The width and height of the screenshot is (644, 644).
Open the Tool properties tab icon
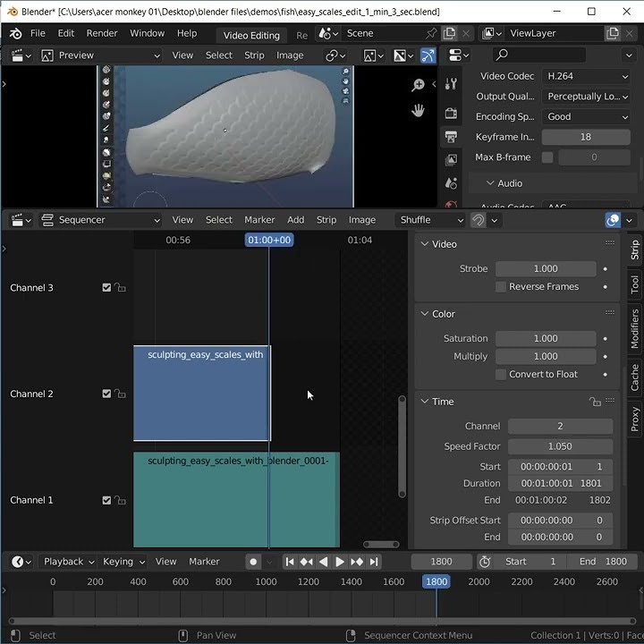click(x=451, y=84)
